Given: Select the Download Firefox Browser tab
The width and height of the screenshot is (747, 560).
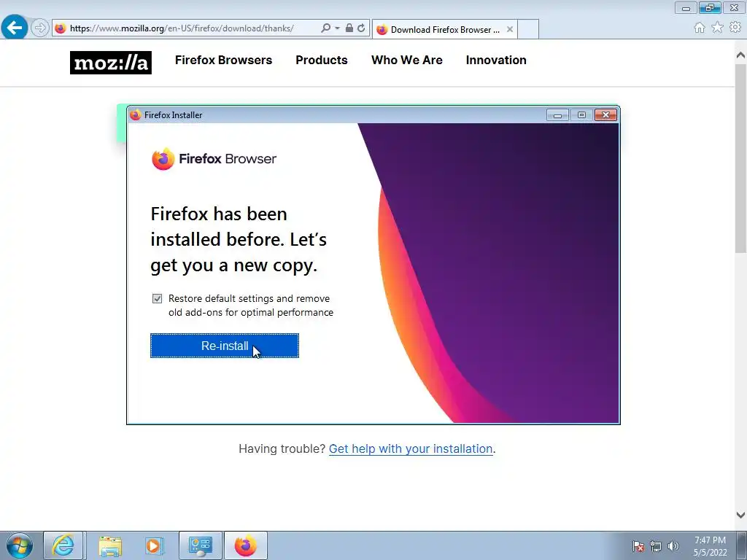Looking at the screenshot, I should click(444, 29).
